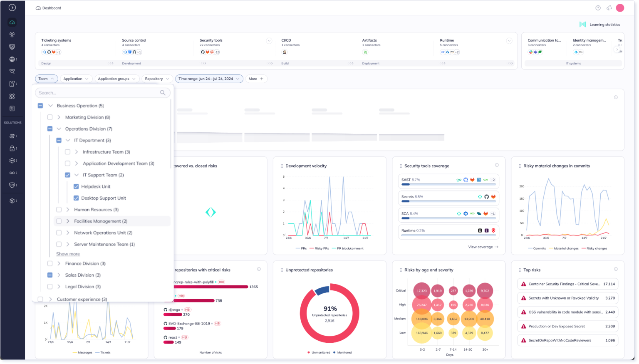Click Show more in the team tree
639x364 pixels.
tap(68, 254)
